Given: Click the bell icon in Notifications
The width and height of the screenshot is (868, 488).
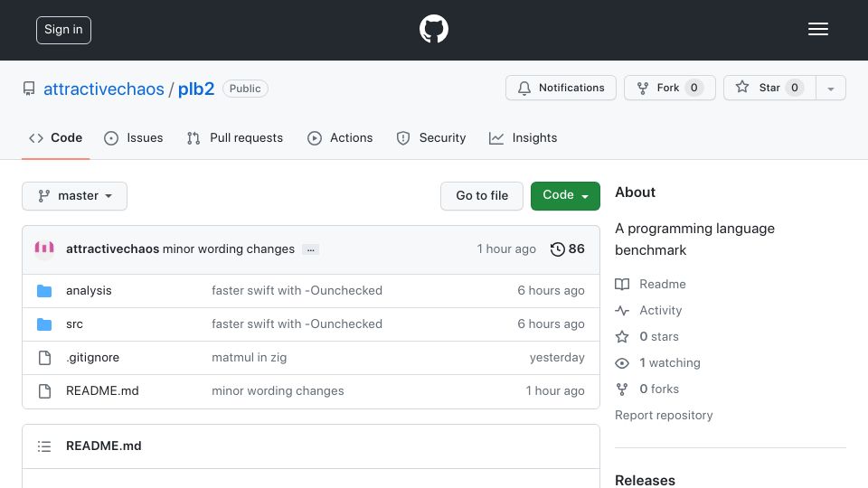Looking at the screenshot, I should coord(524,88).
